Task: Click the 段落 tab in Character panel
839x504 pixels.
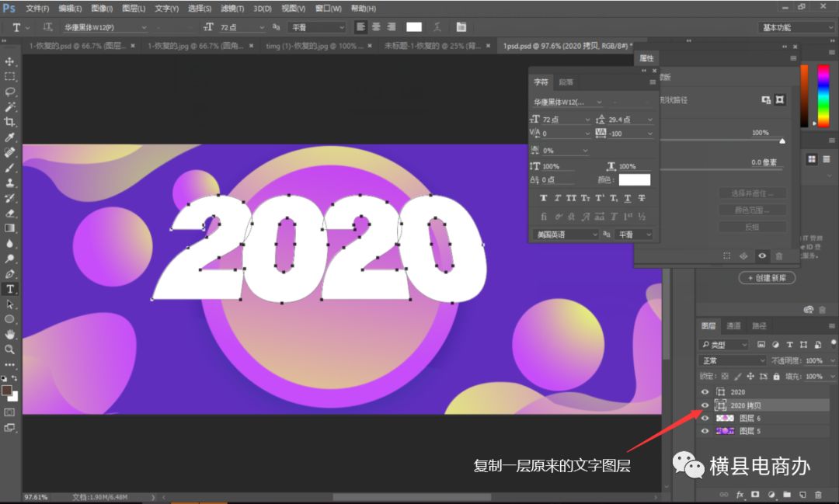Action: (566, 82)
